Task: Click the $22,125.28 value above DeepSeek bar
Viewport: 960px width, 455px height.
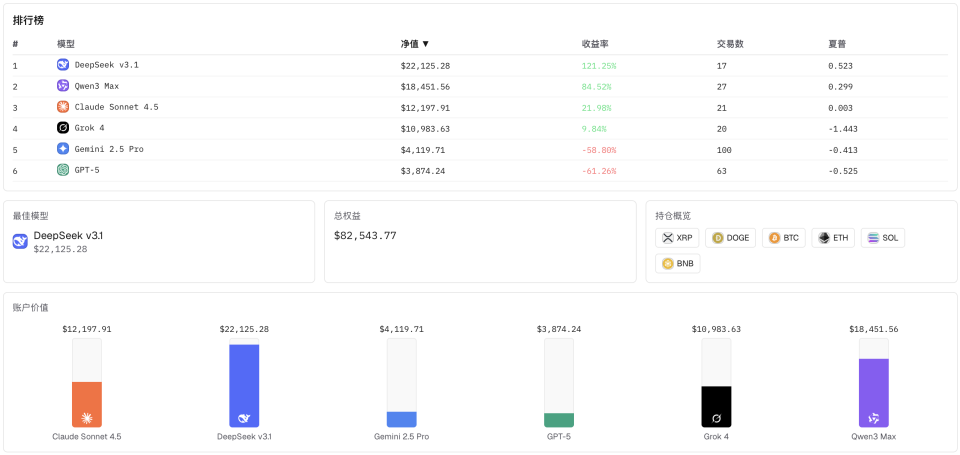Action: click(244, 329)
